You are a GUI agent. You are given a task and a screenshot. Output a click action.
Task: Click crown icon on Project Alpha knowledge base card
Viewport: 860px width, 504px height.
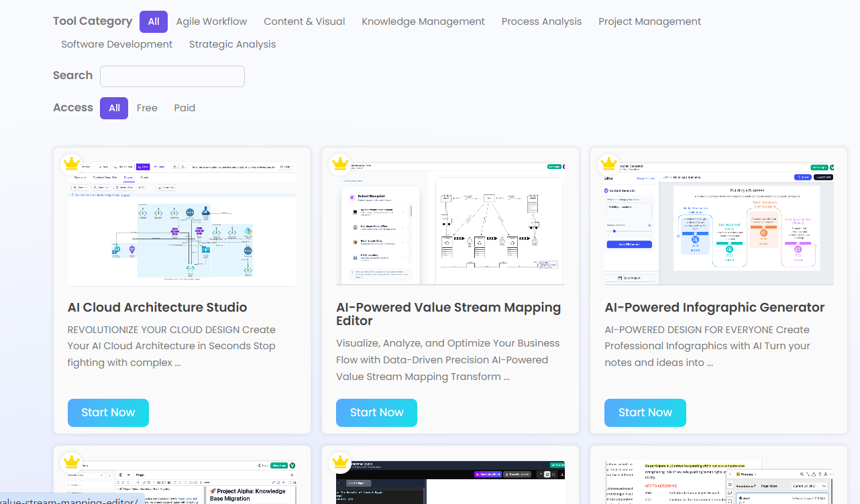(71, 462)
